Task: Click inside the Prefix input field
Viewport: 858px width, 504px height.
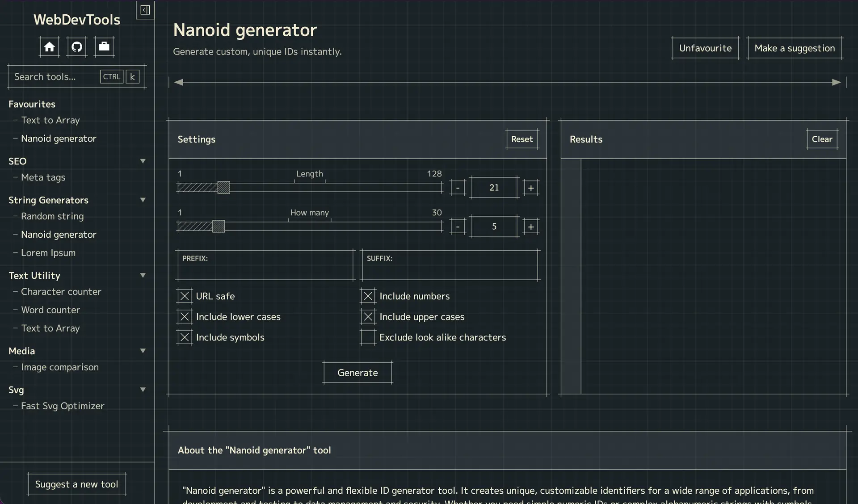Action: point(265,268)
